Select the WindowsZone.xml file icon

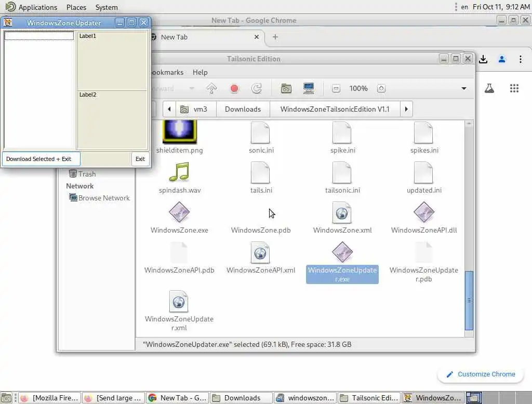tap(342, 213)
